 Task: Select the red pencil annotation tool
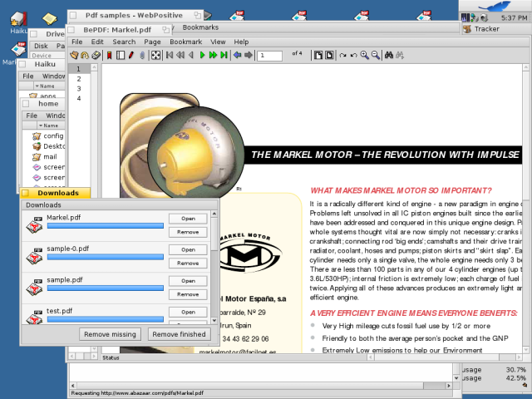[131, 55]
